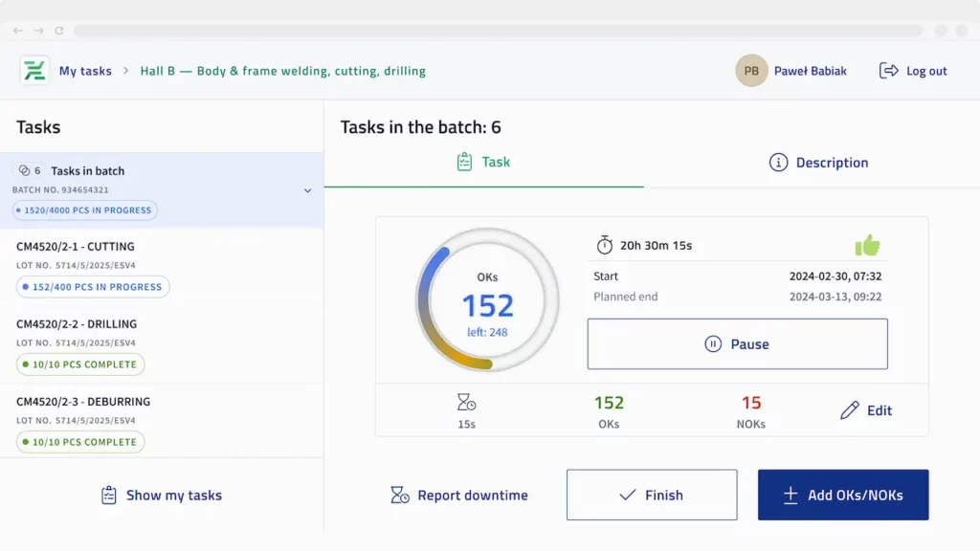The height and width of the screenshot is (551, 980).
Task: Click the red 15 NOKs count
Action: point(750,403)
